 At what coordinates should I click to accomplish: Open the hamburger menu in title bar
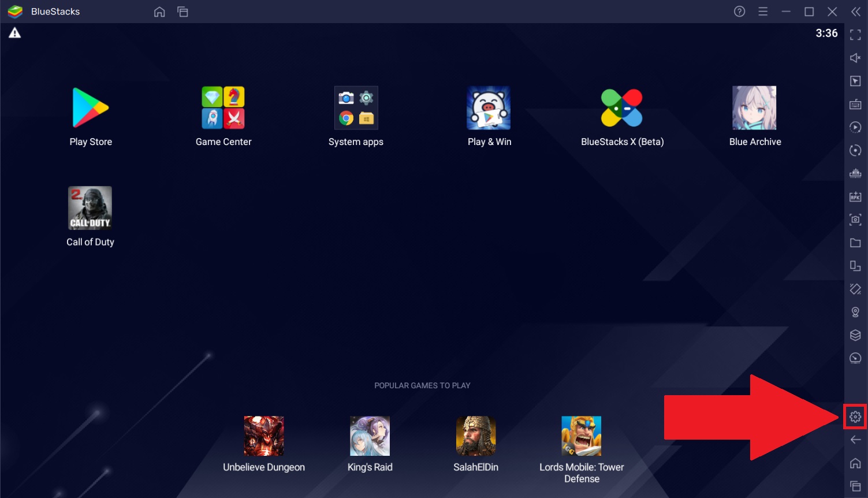point(763,12)
